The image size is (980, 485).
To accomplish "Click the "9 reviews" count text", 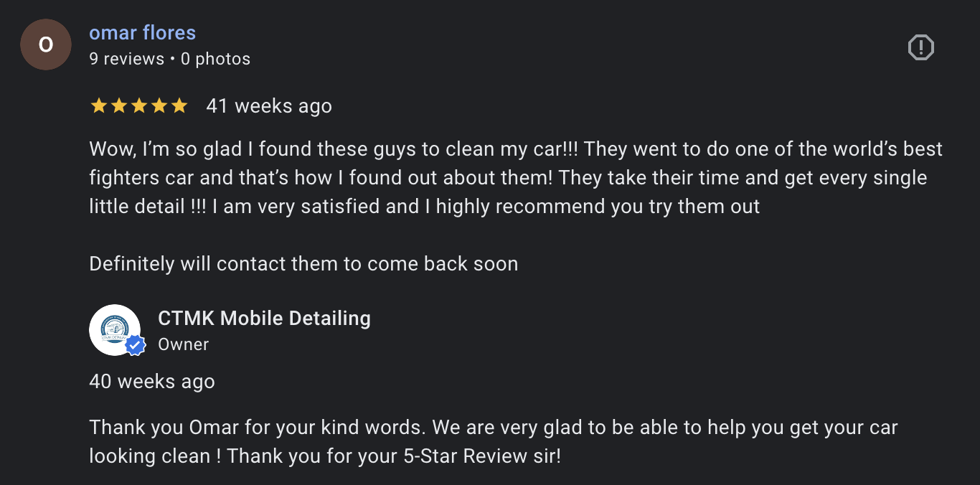I will 126,59.
